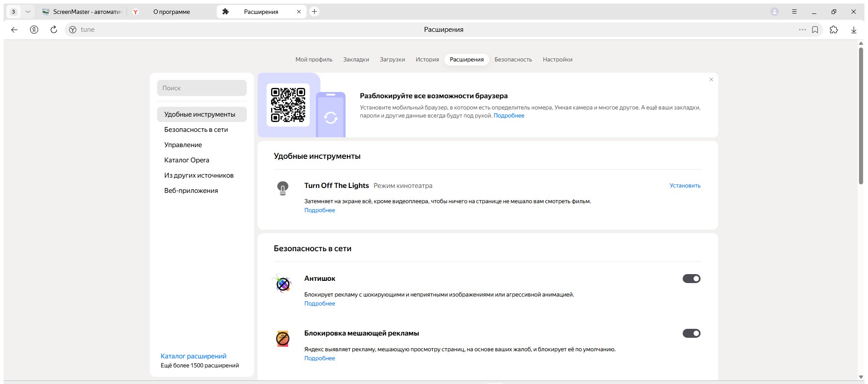The width and height of the screenshot is (868, 384).
Task: Switch to the О программе tab
Action: click(x=171, y=12)
